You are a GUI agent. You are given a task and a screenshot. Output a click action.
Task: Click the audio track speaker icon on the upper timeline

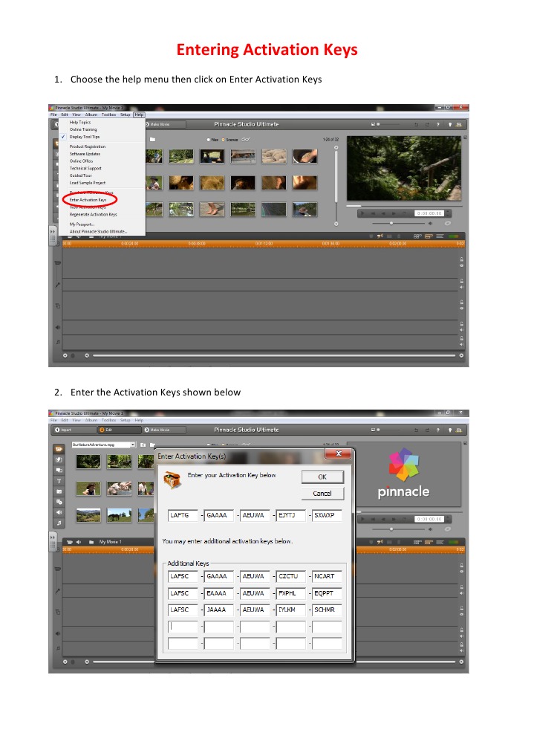click(57, 326)
